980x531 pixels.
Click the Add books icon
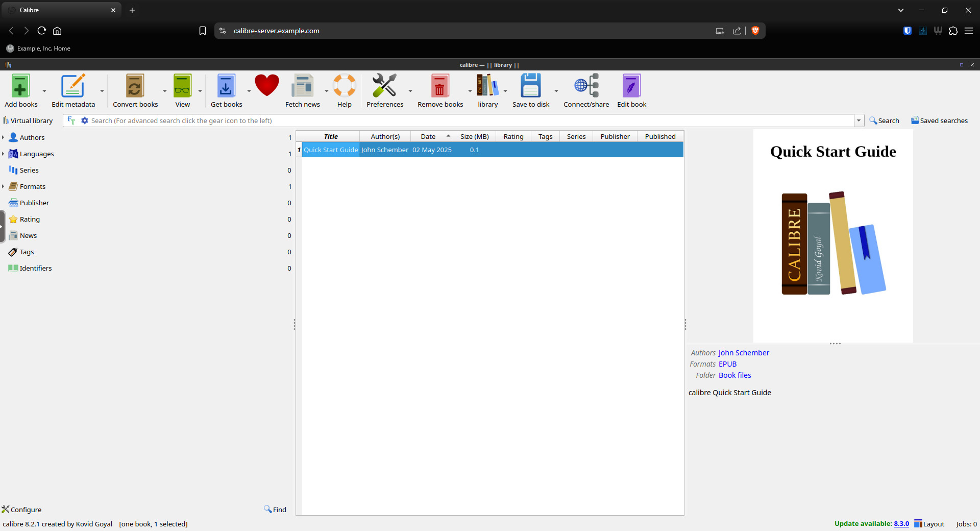(x=20, y=87)
